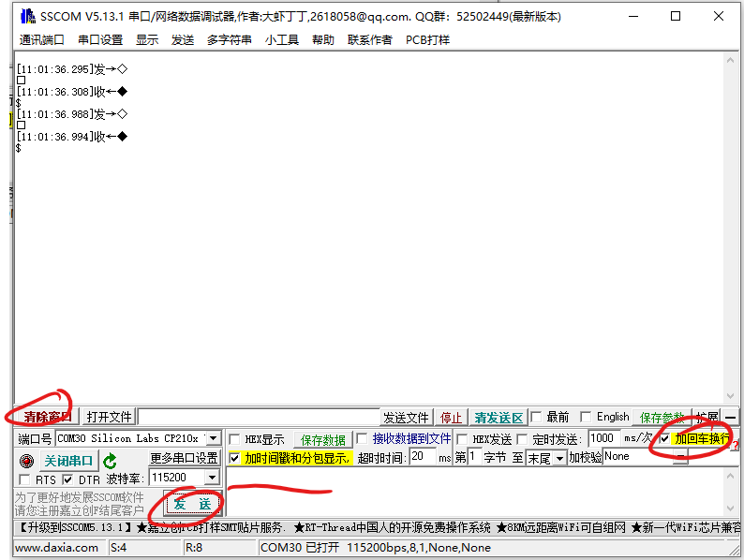
Task: Open the 显示 menu
Action: [x=147, y=40]
